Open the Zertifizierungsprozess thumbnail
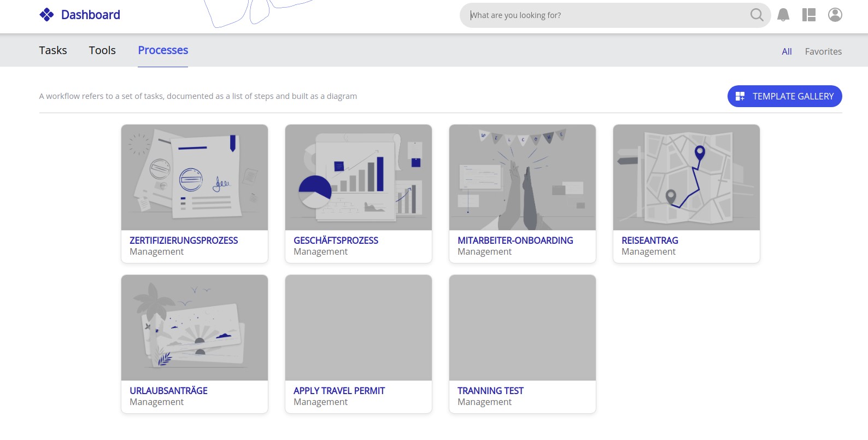The width and height of the screenshot is (868, 440). (195, 177)
